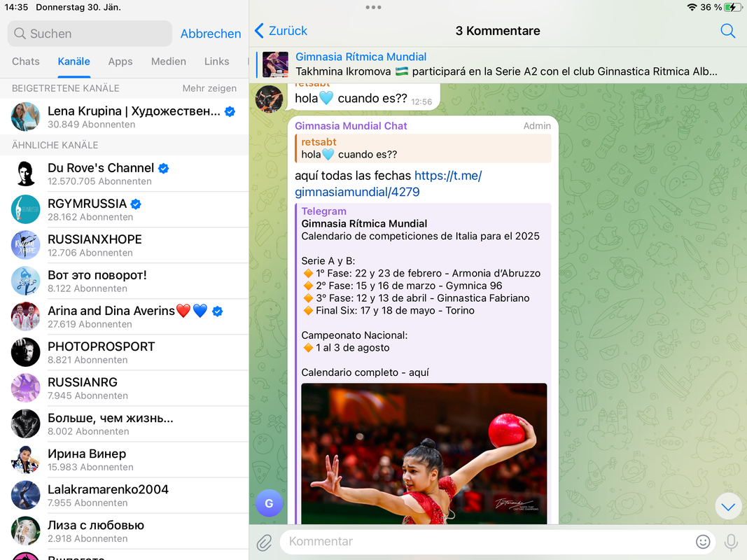The image size is (747, 560).
Task: Tap the search magnifier in the comments header
Action: tap(727, 31)
